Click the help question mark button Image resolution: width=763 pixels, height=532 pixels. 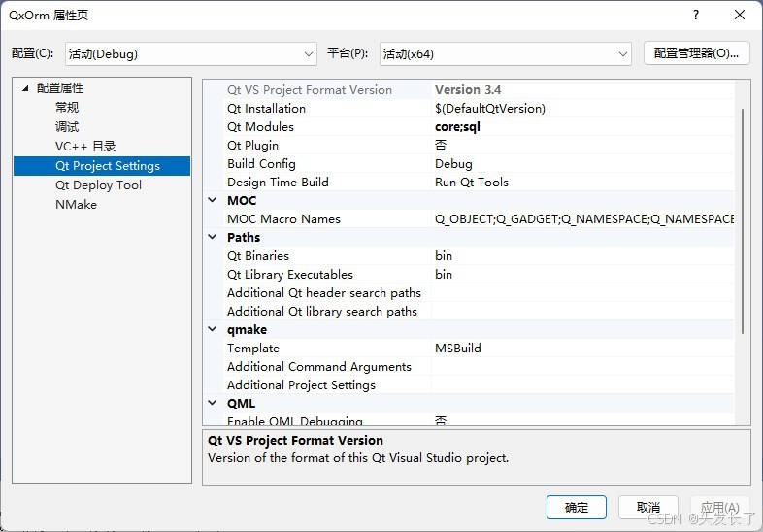click(x=696, y=15)
